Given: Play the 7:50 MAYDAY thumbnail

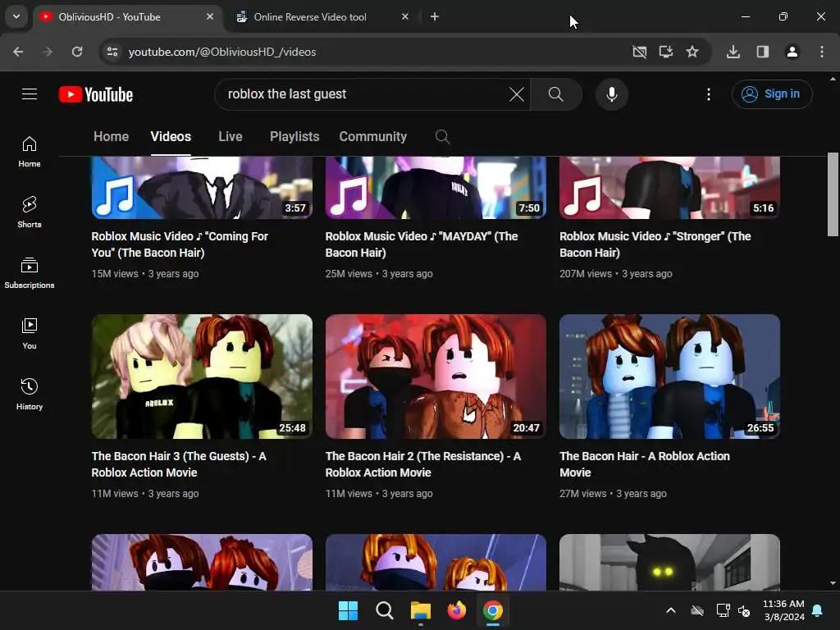Looking at the screenshot, I should click(436, 188).
